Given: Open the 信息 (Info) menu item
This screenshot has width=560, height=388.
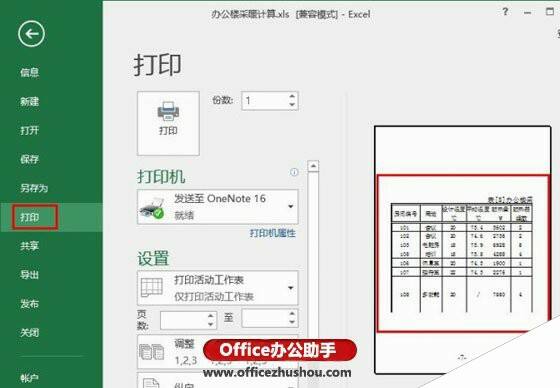Looking at the screenshot, I should tap(29, 73).
